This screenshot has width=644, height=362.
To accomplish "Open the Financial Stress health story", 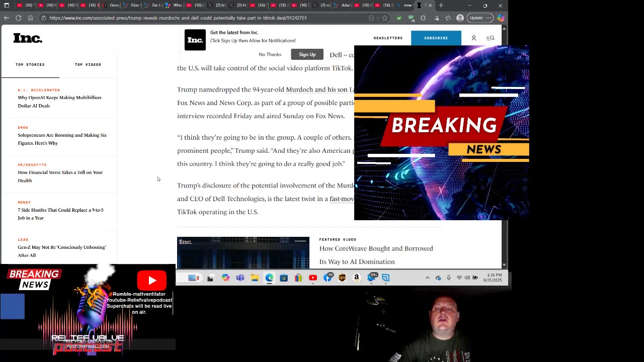I will coord(60,176).
